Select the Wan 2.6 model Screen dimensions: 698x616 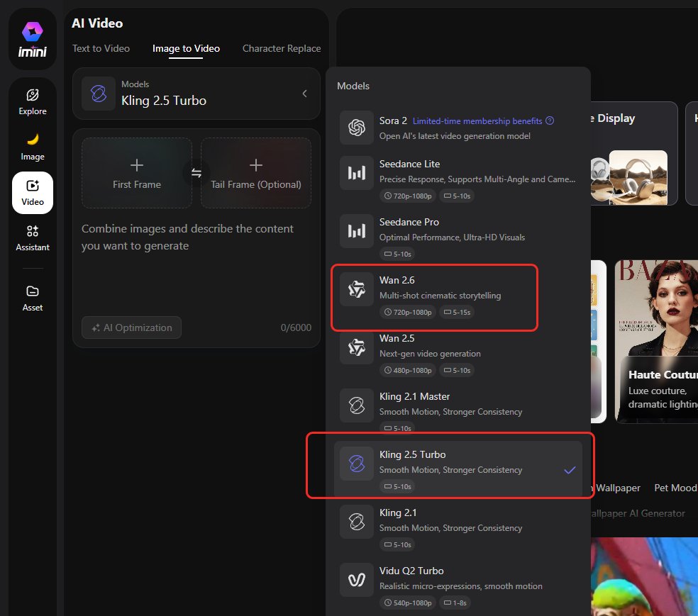(x=434, y=295)
